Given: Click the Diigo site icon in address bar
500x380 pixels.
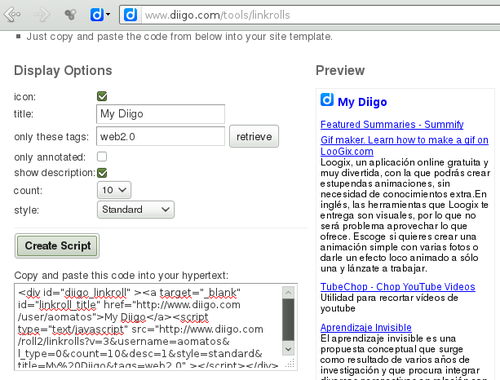Looking at the screenshot, I should click(130, 15).
